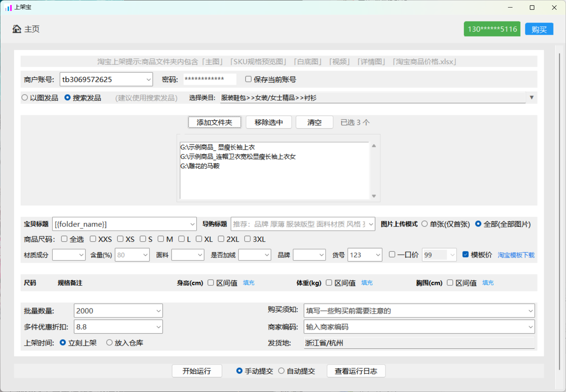Open the 主页 home icon
This screenshot has width=566, height=392.
click(17, 29)
